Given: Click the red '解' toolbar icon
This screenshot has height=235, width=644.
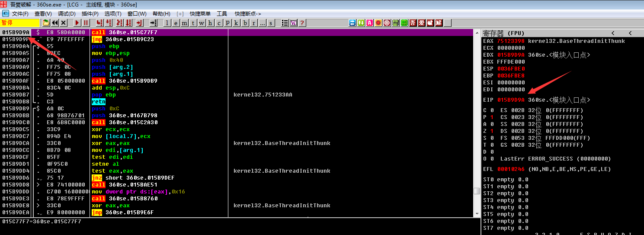Looking at the screenshot, I should (439, 23).
